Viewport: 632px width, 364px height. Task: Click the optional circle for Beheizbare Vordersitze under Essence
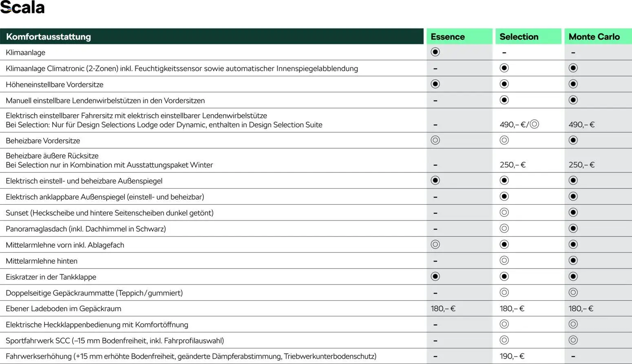click(x=435, y=140)
